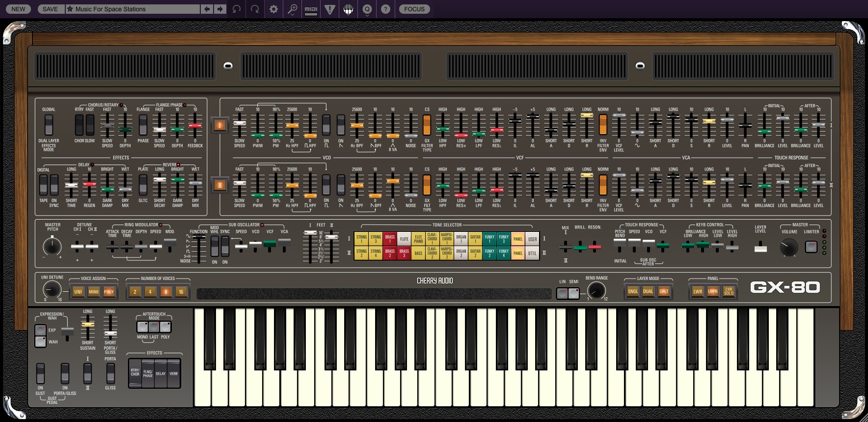The height and width of the screenshot is (422, 868).
Task: Click the UTIL tone button
Action: [x=532, y=253]
